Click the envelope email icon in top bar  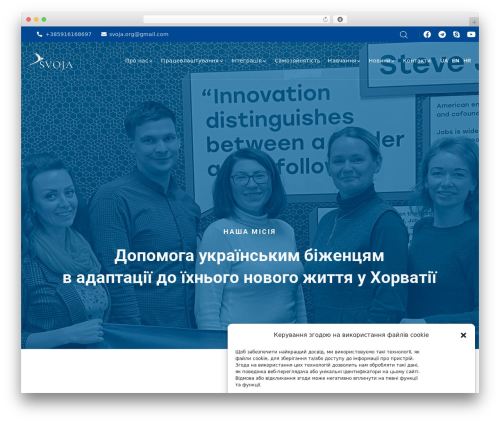click(104, 34)
